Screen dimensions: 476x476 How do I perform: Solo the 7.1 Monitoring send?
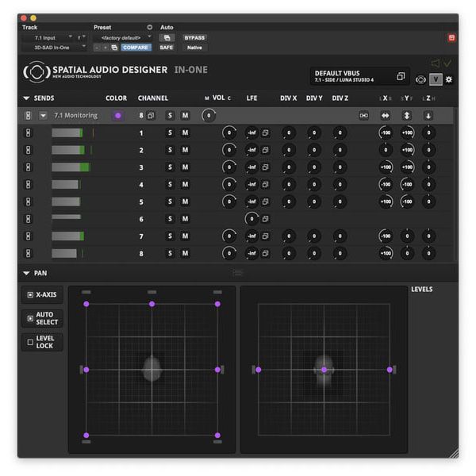(x=170, y=115)
